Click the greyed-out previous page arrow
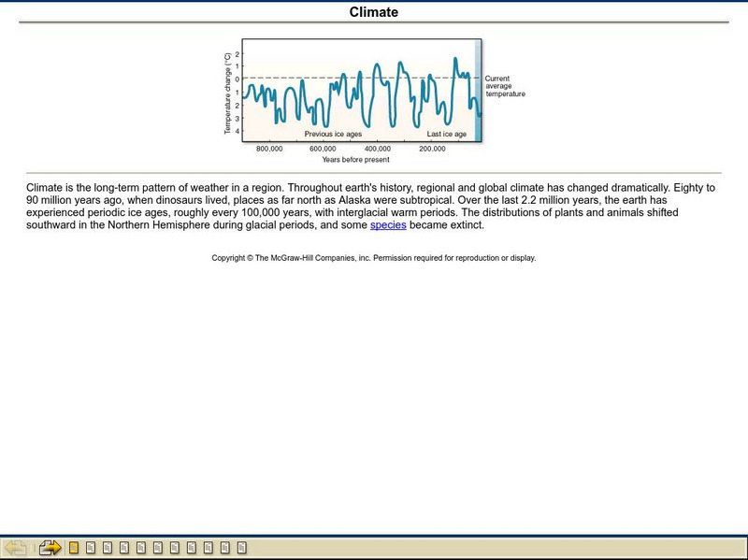The height and width of the screenshot is (560, 748). tap(15, 547)
